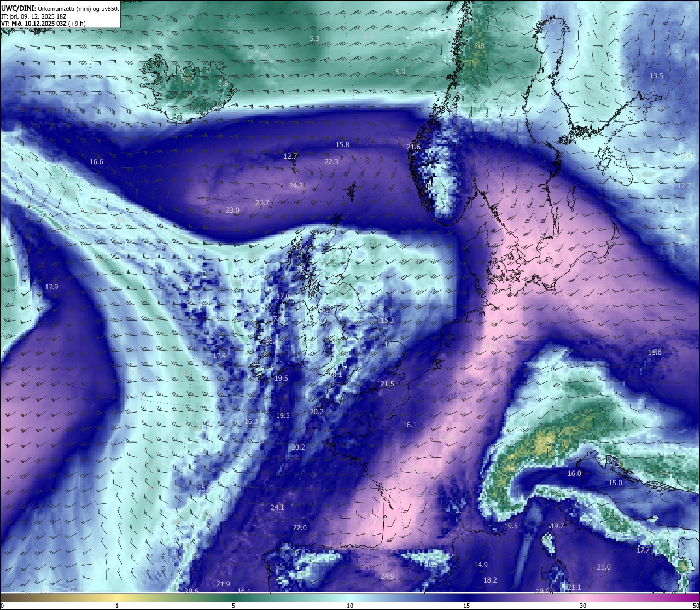Click the 17.4 value label
Image resolution: width=700 pixels, height=610 pixels.
coord(219,356)
